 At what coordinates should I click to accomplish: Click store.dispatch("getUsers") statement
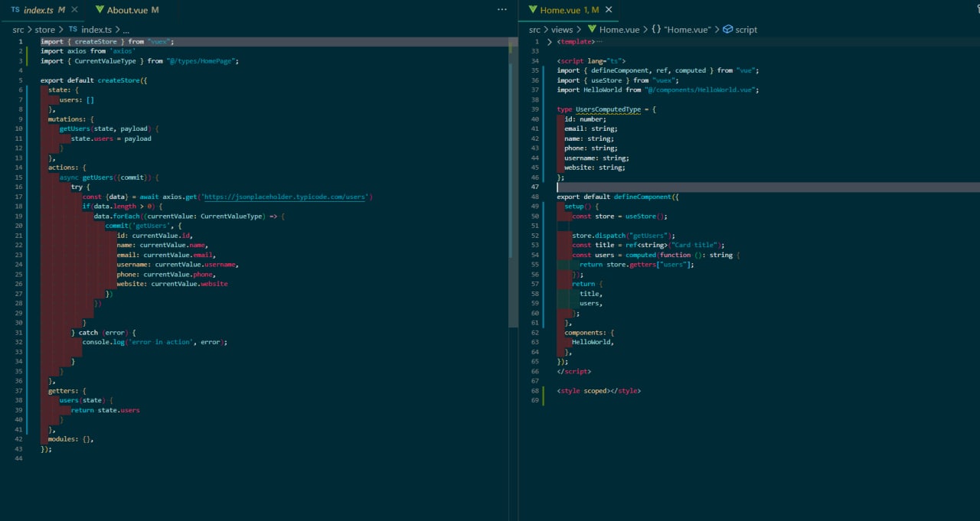click(x=623, y=236)
